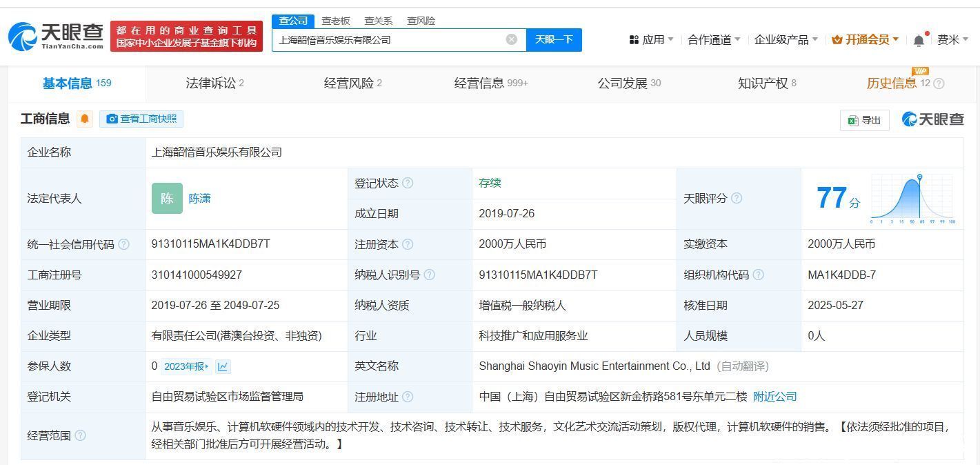Click the 查看工商快照 button
This screenshot has width=980, height=465.
[x=141, y=119]
